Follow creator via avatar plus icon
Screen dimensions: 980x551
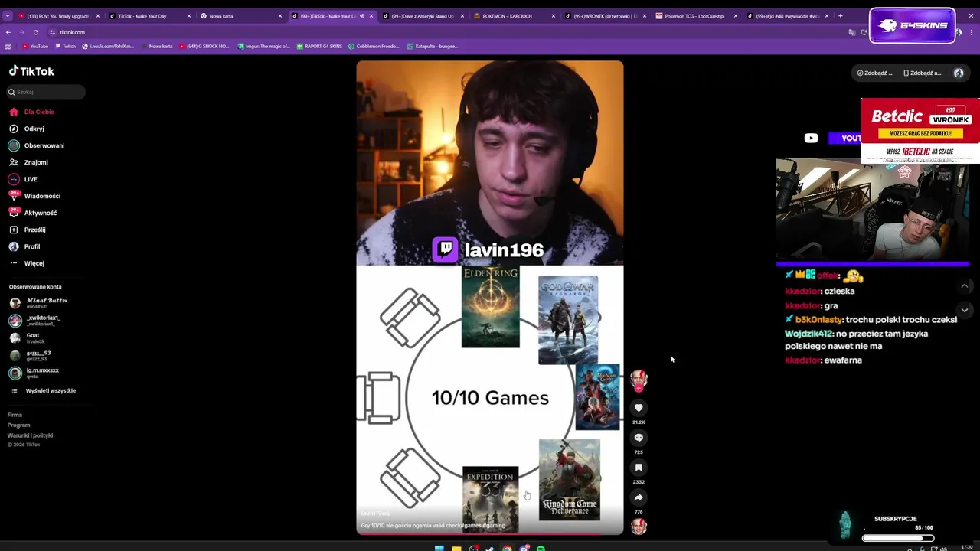pos(639,388)
